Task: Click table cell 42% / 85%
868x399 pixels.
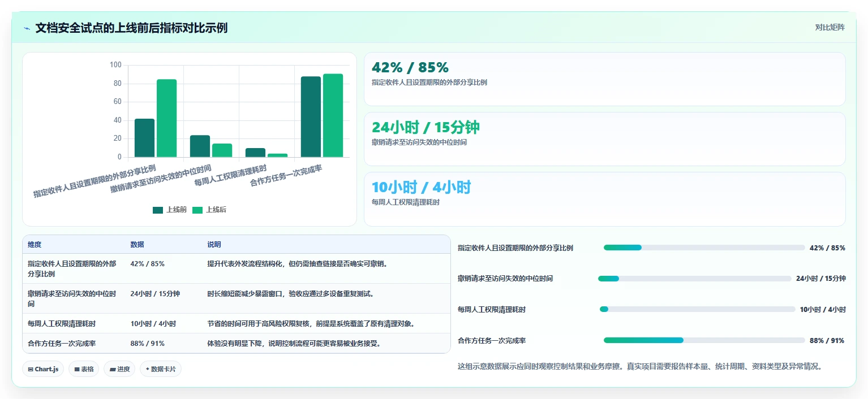Action: point(147,264)
